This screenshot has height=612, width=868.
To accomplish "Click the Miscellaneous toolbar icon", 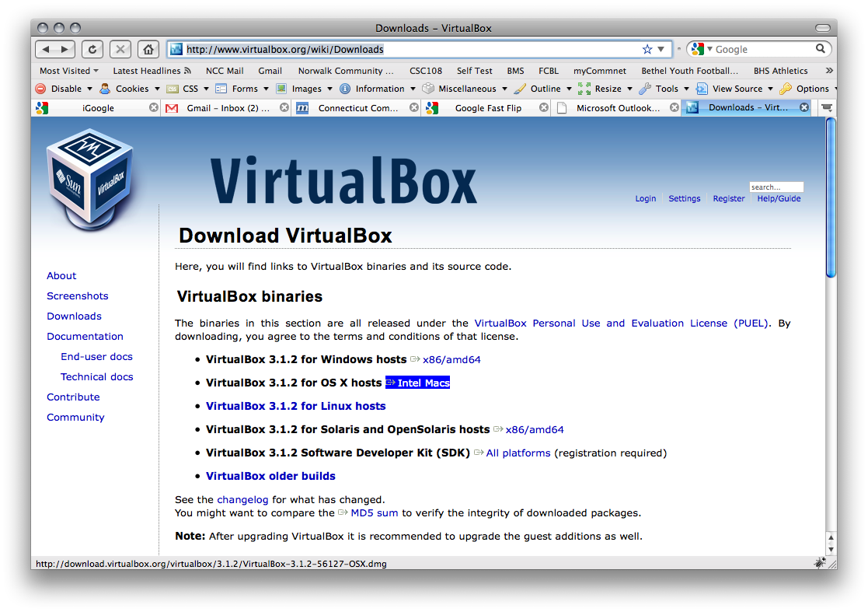I will tap(428, 89).
